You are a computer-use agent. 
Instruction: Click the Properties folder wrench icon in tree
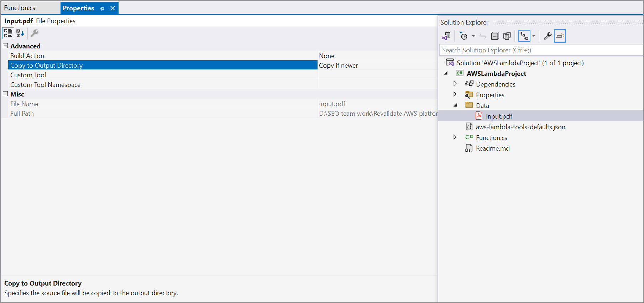469,94
